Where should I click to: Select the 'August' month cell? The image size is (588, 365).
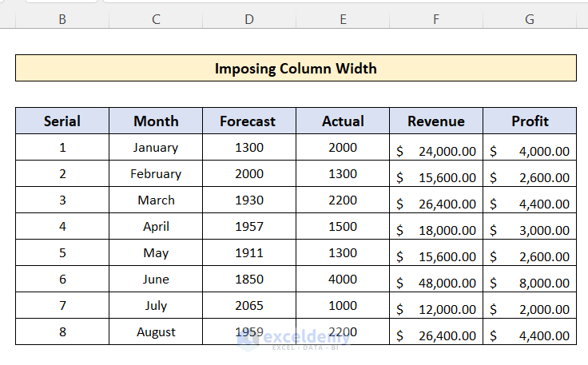(156, 331)
